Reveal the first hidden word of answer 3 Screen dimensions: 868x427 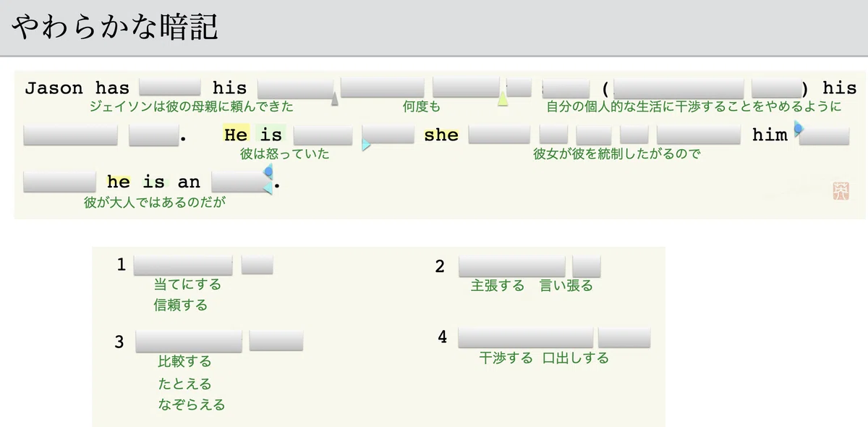[x=189, y=340]
